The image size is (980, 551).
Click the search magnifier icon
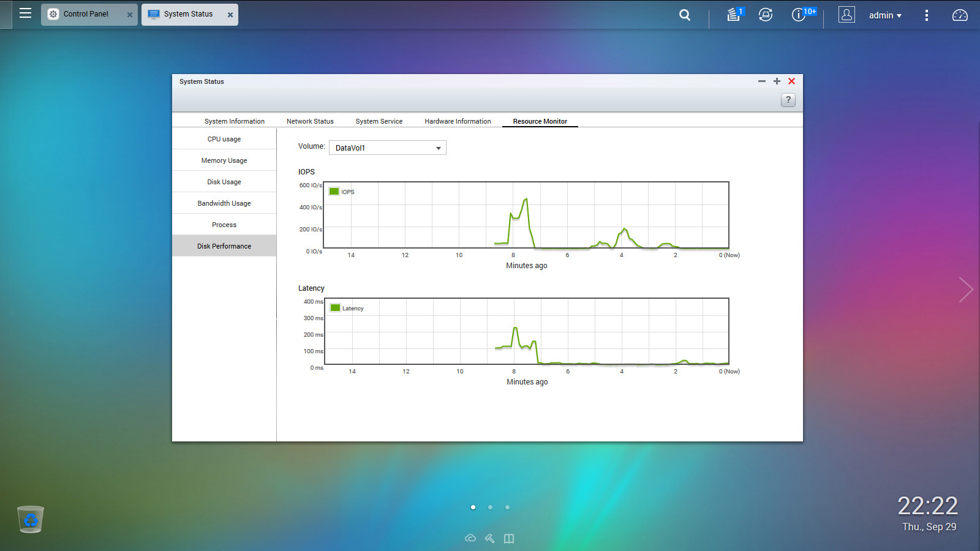[x=685, y=15]
